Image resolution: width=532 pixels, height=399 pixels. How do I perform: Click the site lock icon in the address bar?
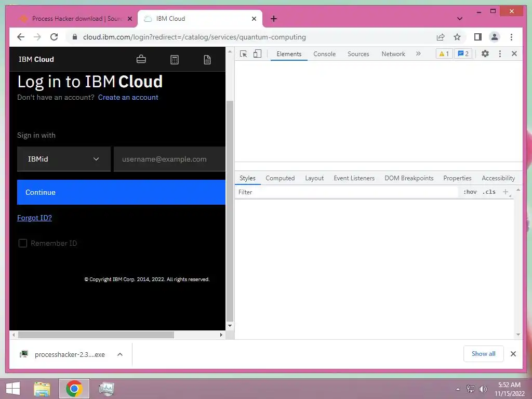[75, 37]
